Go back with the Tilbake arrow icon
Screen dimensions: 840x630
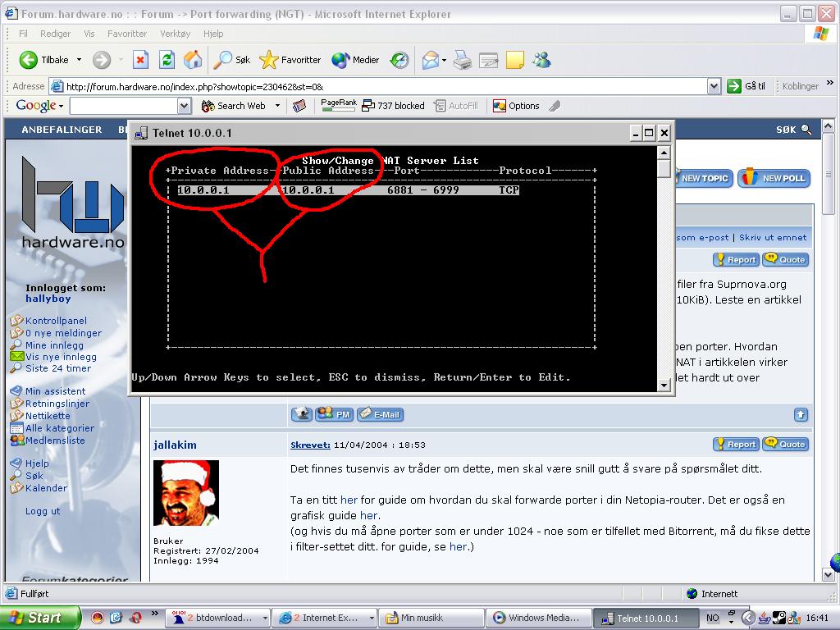point(29,59)
